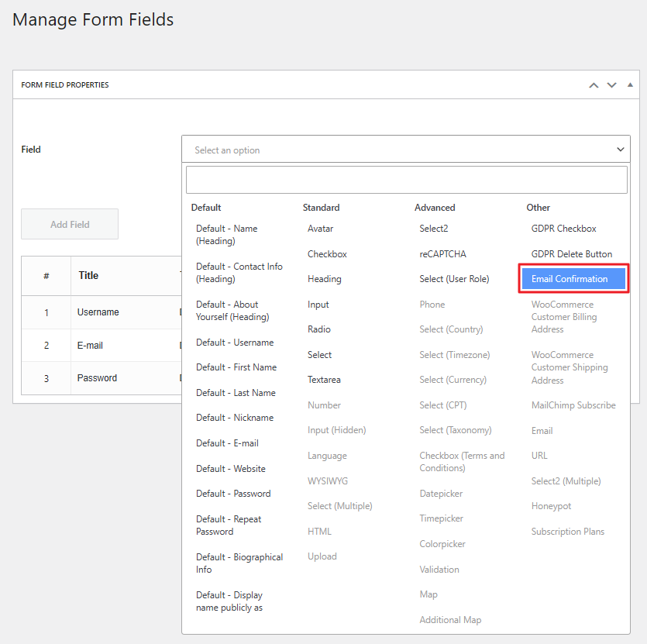The image size is (647, 644).
Task: Choose Radio field type
Action: pyautogui.click(x=319, y=329)
